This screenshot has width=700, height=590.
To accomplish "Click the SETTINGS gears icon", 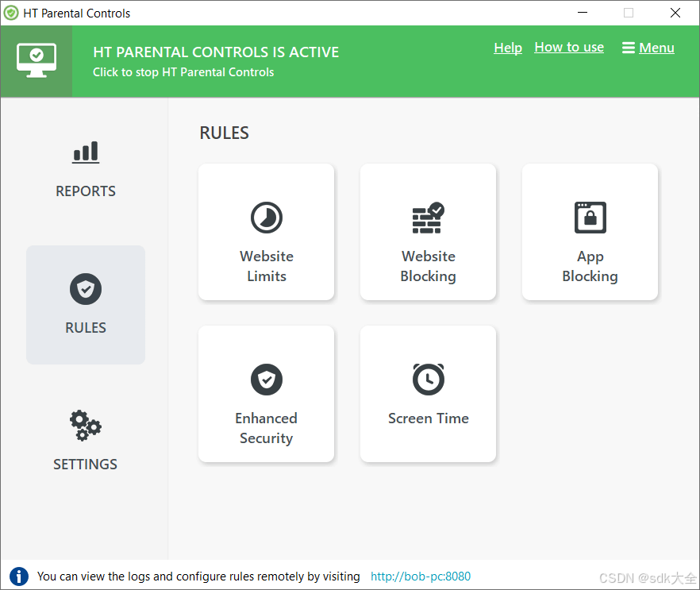I will point(85,426).
